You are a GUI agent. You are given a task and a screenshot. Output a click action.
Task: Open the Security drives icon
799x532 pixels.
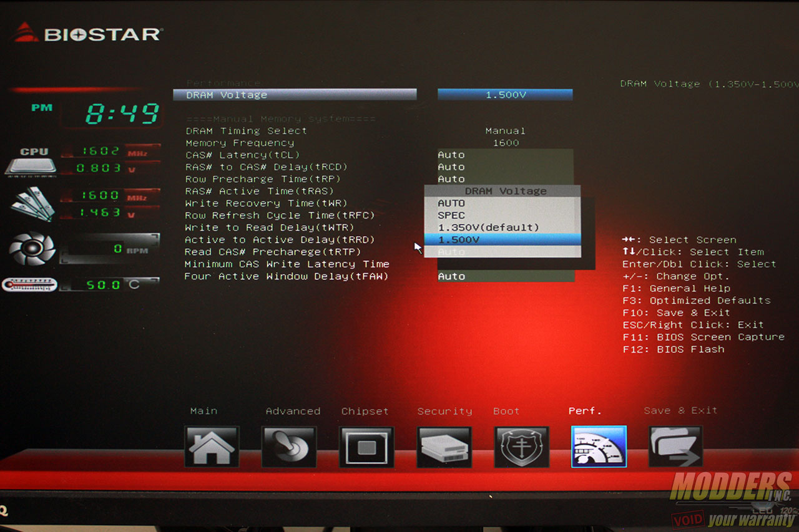(x=444, y=447)
